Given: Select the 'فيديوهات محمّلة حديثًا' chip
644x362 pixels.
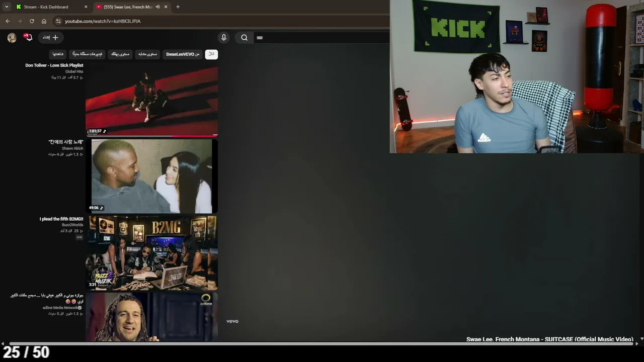Looking at the screenshot, I should click(x=87, y=54).
